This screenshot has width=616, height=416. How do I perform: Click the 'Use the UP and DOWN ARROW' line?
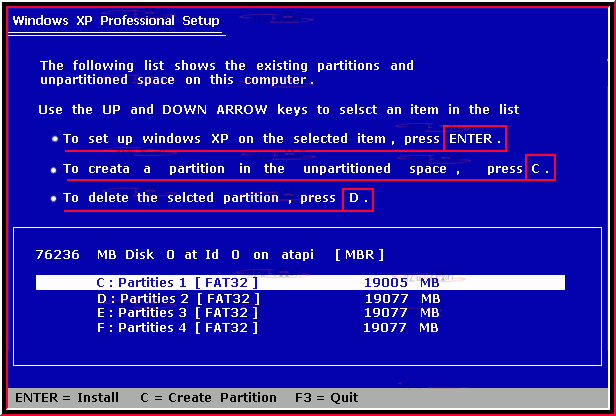coord(279,110)
